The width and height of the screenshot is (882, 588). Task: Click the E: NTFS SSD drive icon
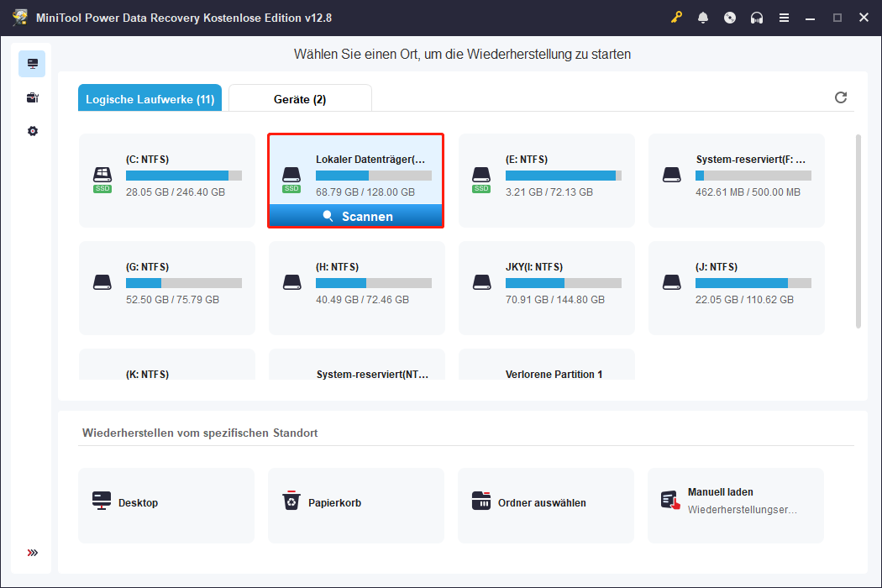(481, 180)
